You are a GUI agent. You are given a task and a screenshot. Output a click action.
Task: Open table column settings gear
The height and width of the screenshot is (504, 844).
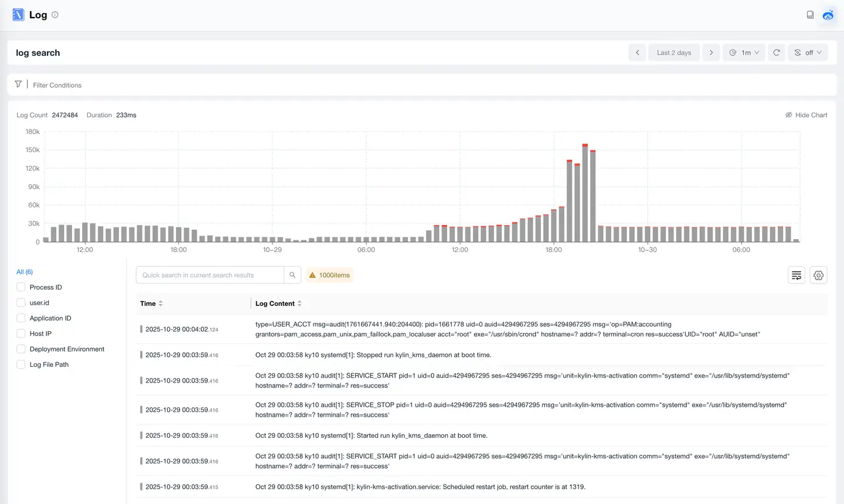tap(819, 275)
